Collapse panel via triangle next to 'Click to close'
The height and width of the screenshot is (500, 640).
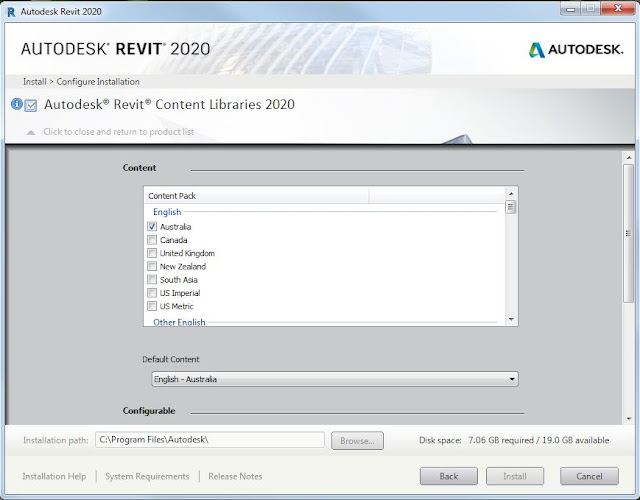(x=31, y=132)
